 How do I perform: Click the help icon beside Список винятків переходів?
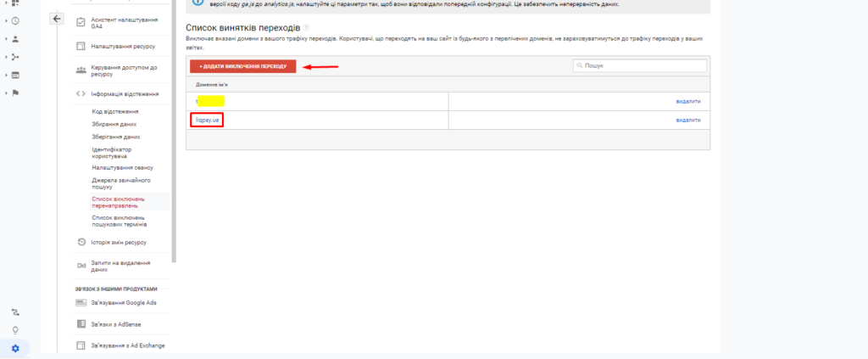[306, 27]
